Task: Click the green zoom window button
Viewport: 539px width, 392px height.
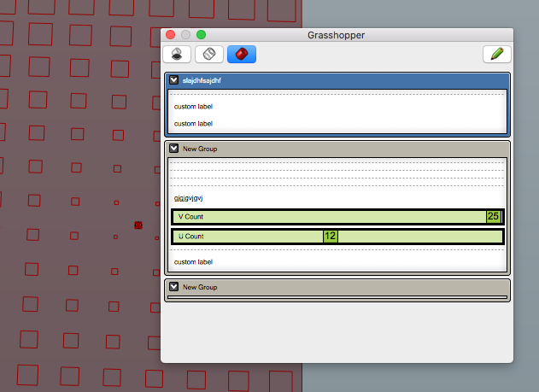Action: point(201,35)
